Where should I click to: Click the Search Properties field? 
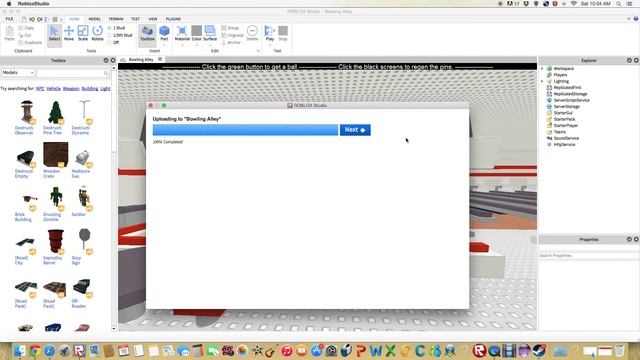pos(589,256)
